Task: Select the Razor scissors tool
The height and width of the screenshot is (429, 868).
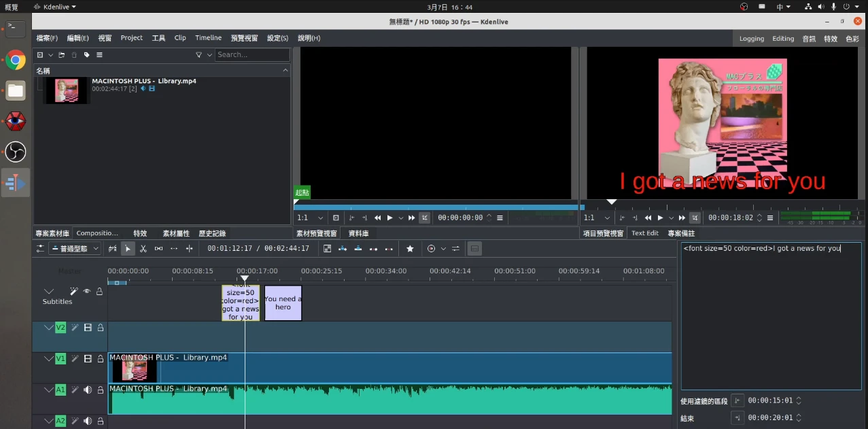Action: pyautogui.click(x=143, y=249)
